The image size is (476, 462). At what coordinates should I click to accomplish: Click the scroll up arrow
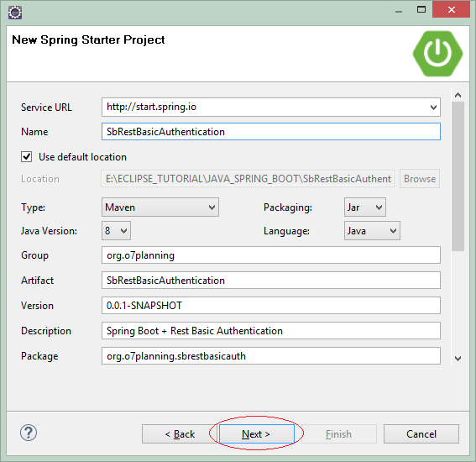pyautogui.click(x=458, y=95)
